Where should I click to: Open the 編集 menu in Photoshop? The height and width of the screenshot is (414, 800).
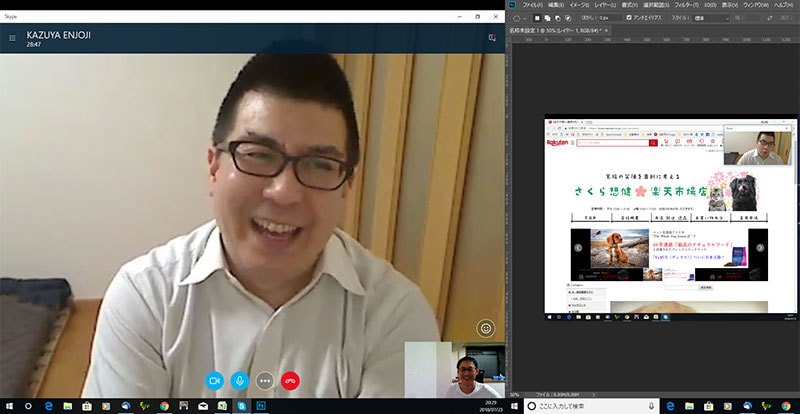point(556,5)
